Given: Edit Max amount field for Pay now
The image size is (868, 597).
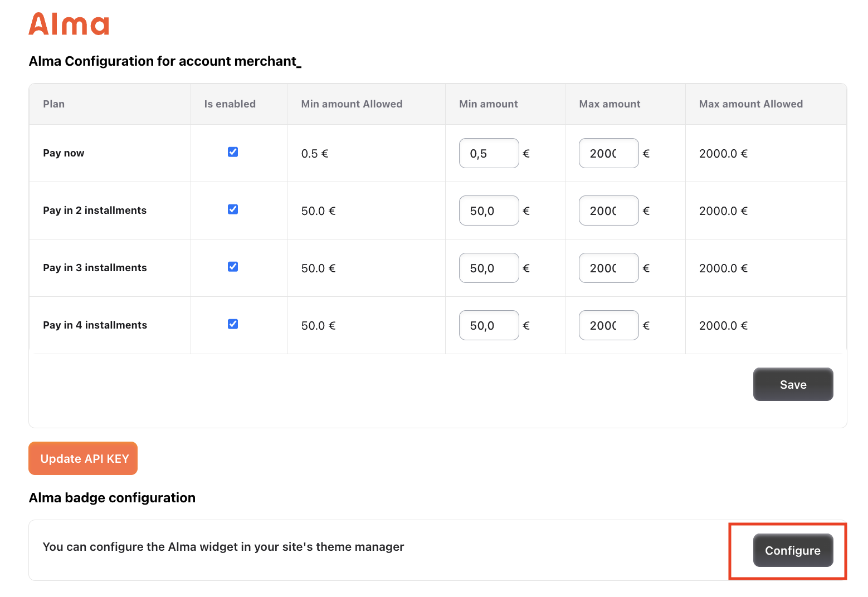Looking at the screenshot, I should coord(609,153).
